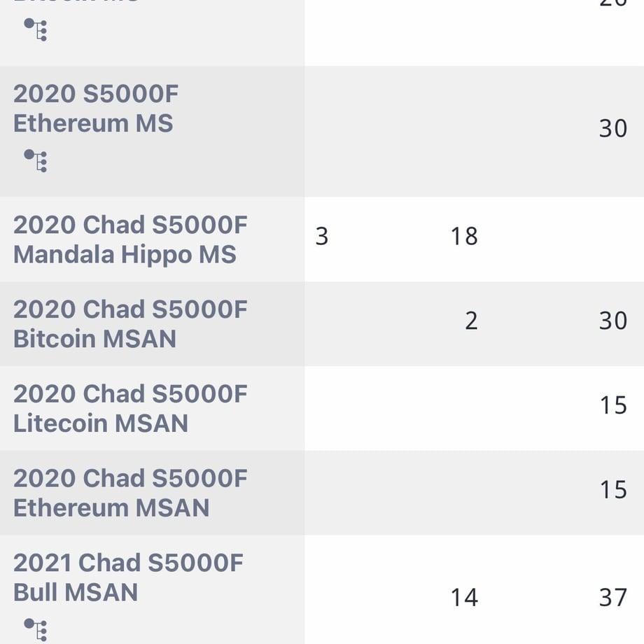Open 2020 Chad S5000F Litecoin MSAN entry
The width and height of the screenshot is (644, 644).
(130, 408)
